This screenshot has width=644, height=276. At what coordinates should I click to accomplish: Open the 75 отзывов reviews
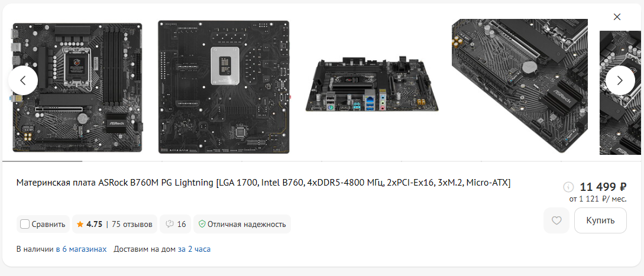[x=132, y=224]
